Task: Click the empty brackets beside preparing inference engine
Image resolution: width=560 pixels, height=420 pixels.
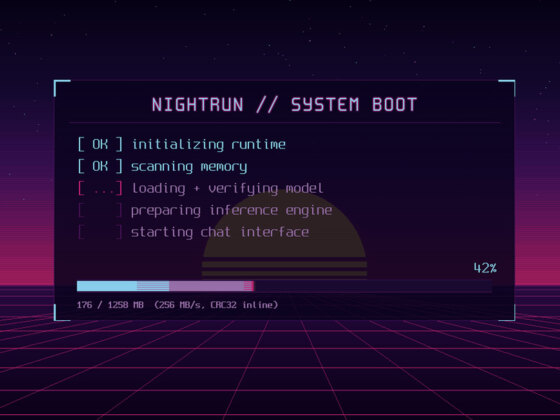Action: [x=100, y=210]
